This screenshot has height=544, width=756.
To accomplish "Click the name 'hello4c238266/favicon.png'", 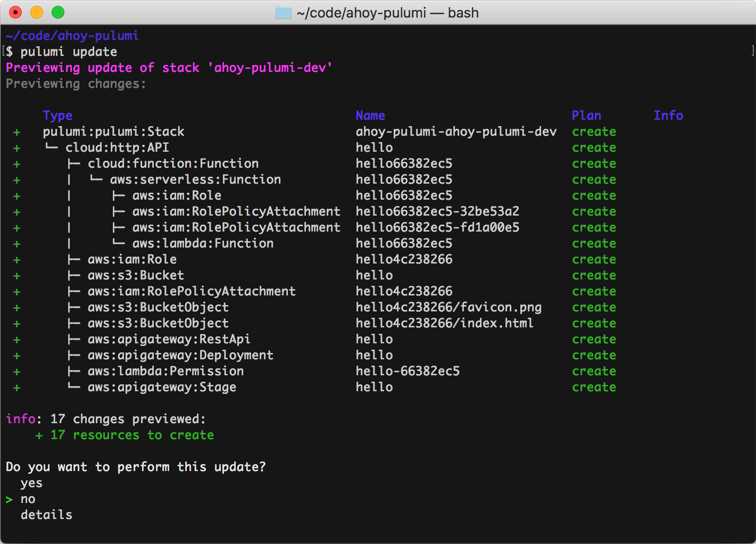I will tap(448, 307).
